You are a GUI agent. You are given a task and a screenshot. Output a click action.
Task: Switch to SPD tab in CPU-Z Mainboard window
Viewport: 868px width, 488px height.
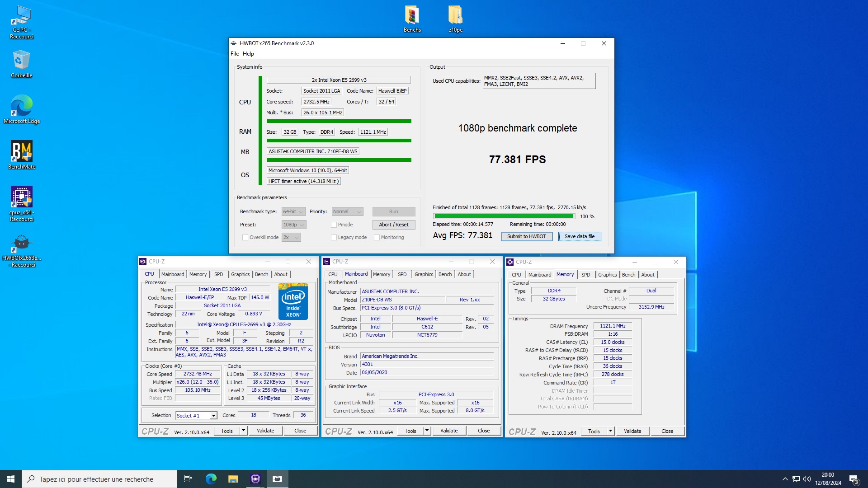point(402,274)
